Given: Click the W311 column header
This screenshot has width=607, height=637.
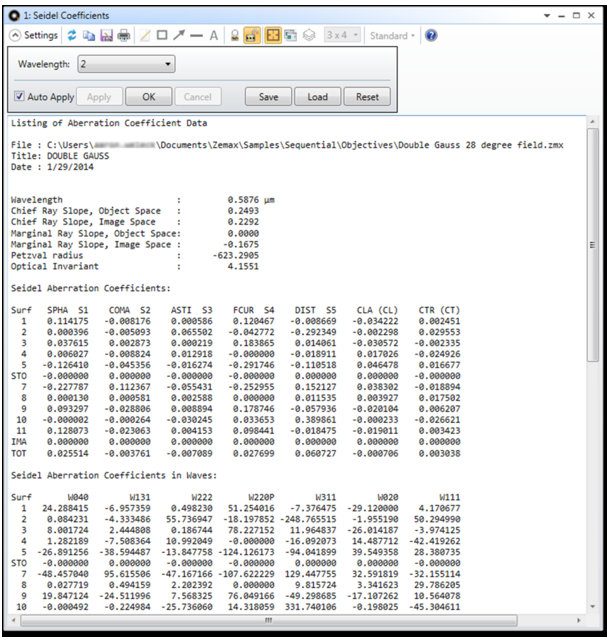Looking at the screenshot, I should point(326,497).
